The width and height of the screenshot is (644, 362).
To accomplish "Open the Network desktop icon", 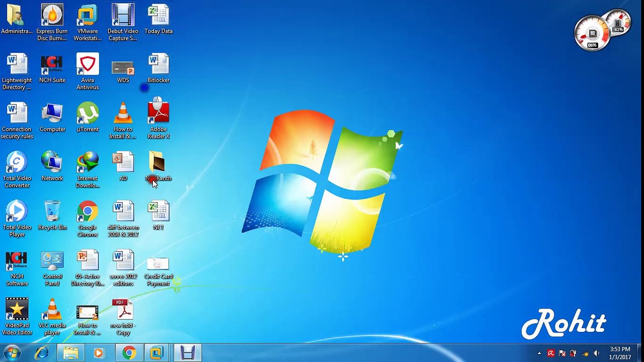I will tap(52, 166).
